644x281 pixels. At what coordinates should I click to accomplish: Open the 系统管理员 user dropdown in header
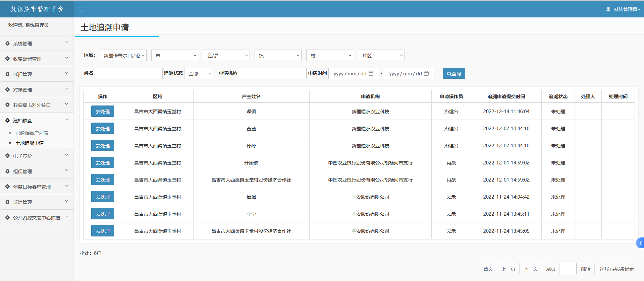623,9
